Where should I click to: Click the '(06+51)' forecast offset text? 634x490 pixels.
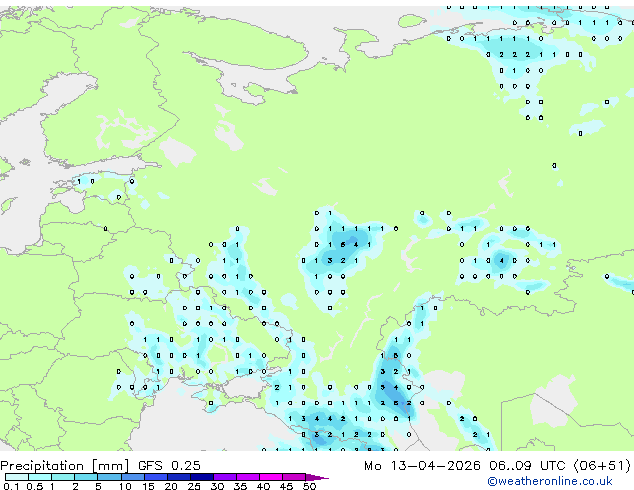(602, 466)
